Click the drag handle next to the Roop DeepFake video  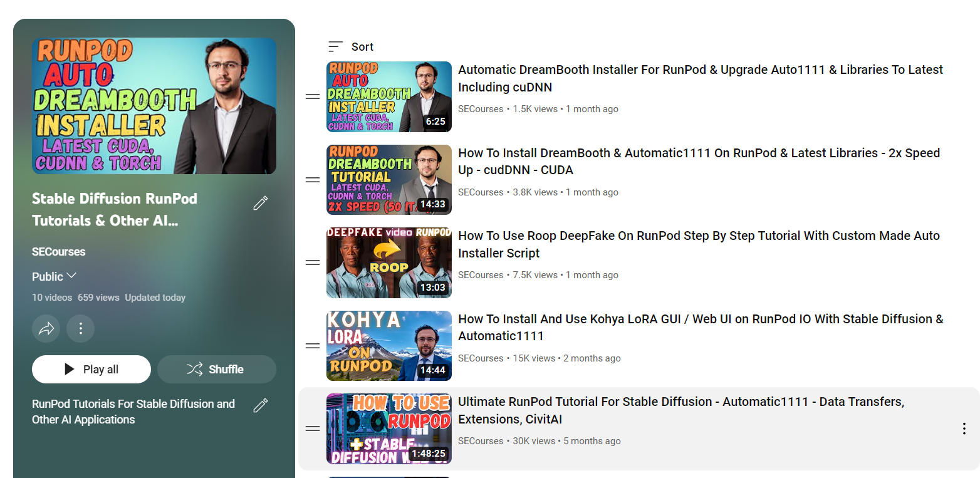pyautogui.click(x=312, y=262)
